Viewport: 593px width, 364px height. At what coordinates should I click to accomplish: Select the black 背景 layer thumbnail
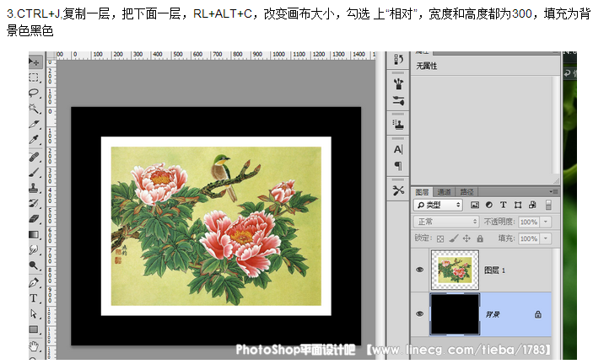click(x=455, y=314)
